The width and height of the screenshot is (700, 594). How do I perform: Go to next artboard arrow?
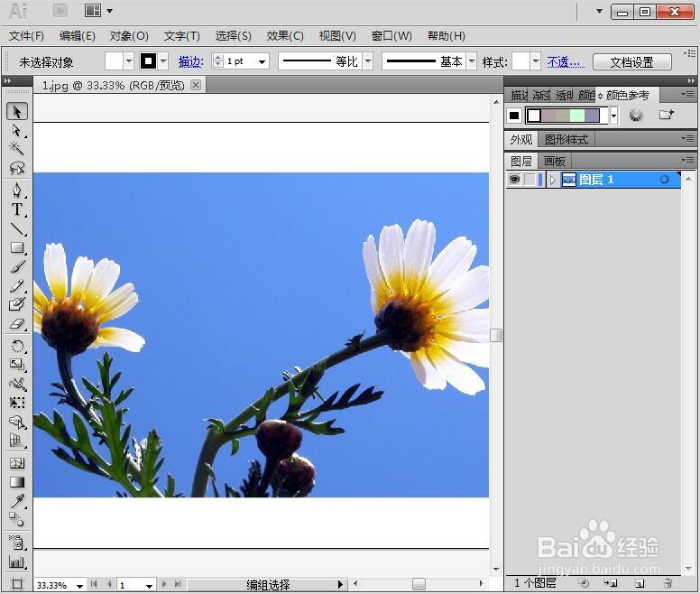pos(164,584)
